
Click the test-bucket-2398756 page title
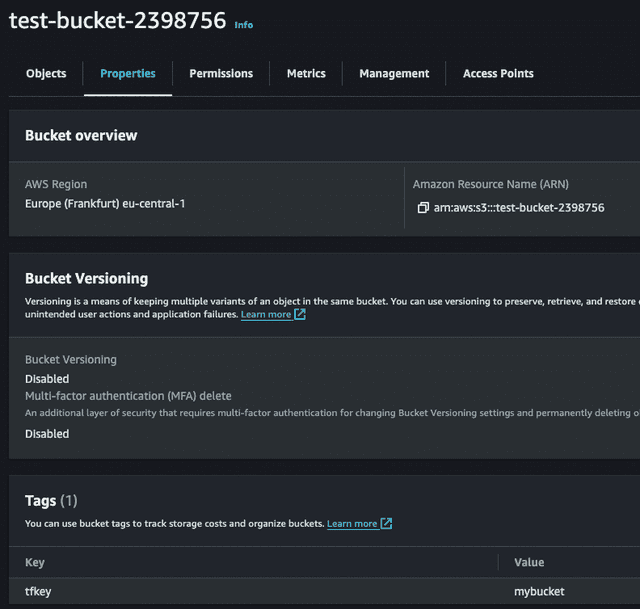click(x=117, y=21)
